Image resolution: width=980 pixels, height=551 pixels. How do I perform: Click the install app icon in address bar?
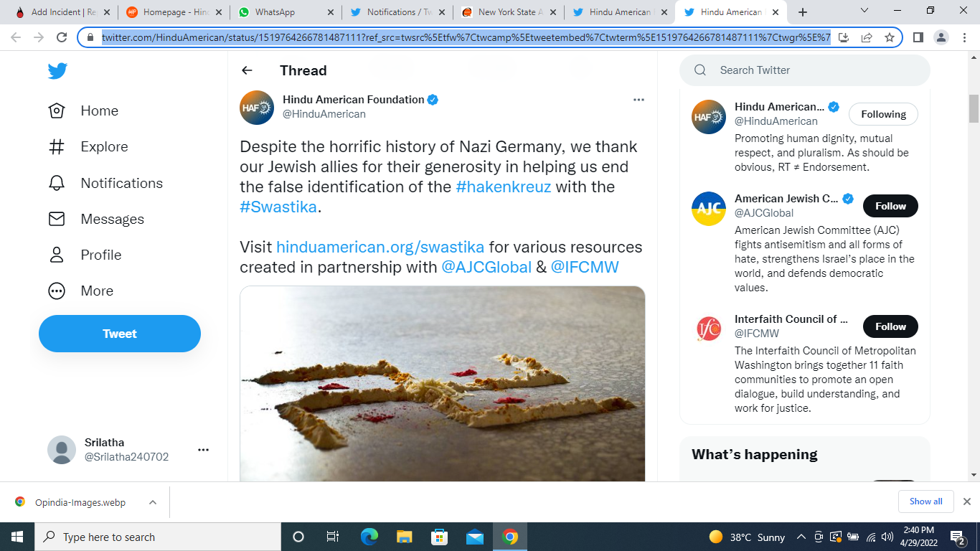844,38
